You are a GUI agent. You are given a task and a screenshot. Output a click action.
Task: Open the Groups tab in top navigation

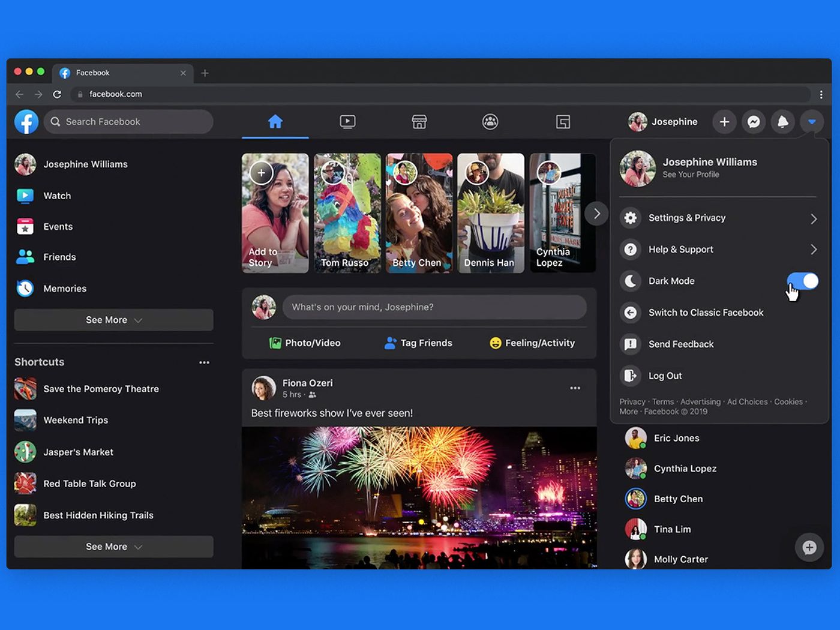pyautogui.click(x=490, y=122)
